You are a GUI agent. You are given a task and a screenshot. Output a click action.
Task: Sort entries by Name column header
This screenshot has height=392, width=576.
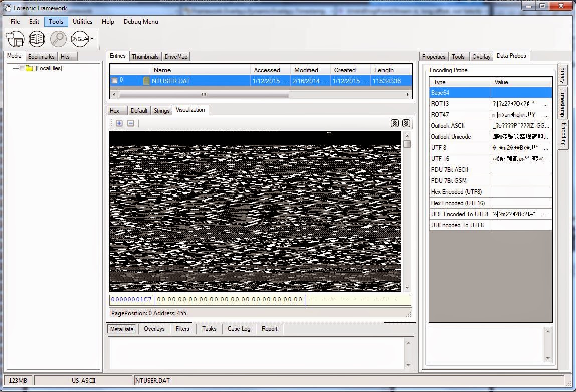coord(200,70)
